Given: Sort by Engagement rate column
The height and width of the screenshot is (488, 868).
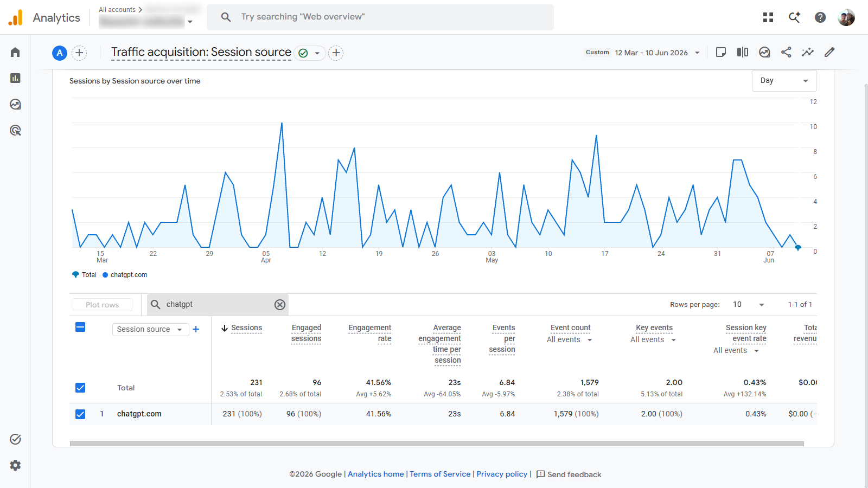Looking at the screenshot, I should (x=370, y=333).
